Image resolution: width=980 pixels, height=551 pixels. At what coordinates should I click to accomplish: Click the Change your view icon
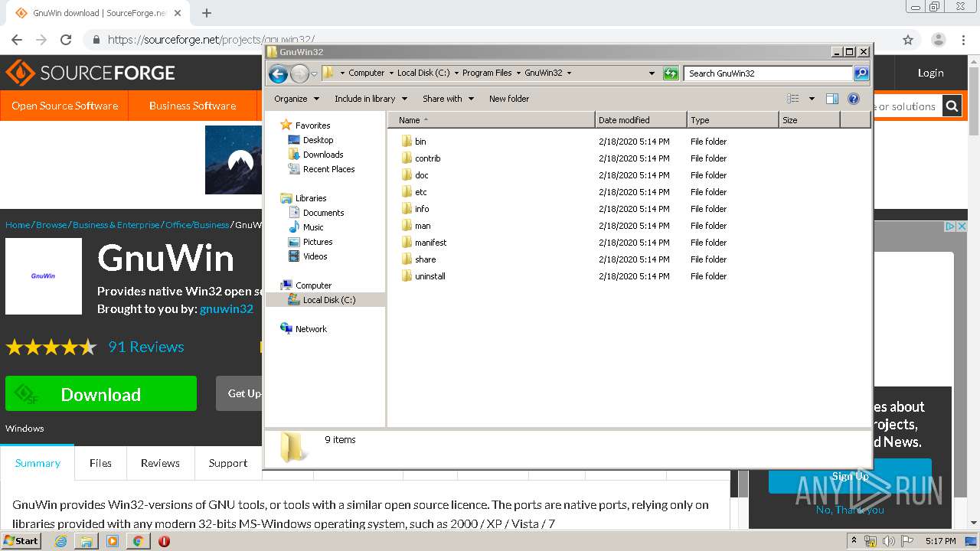(793, 99)
